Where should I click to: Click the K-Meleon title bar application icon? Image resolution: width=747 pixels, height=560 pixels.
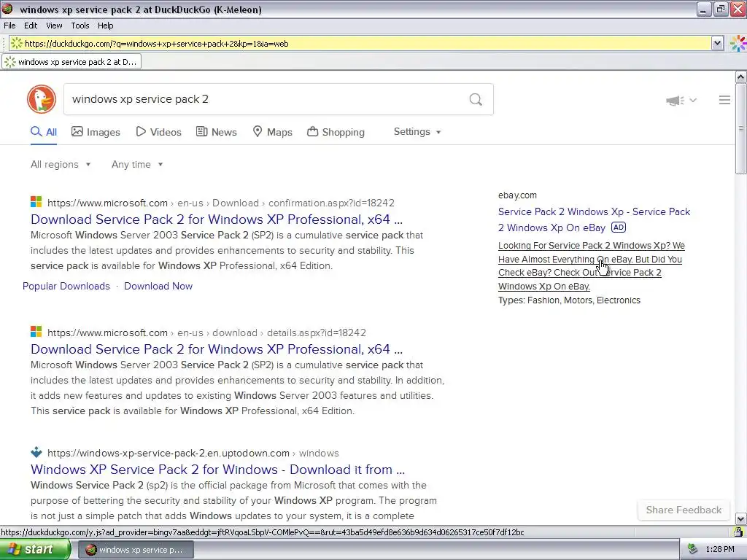(x=7, y=9)
